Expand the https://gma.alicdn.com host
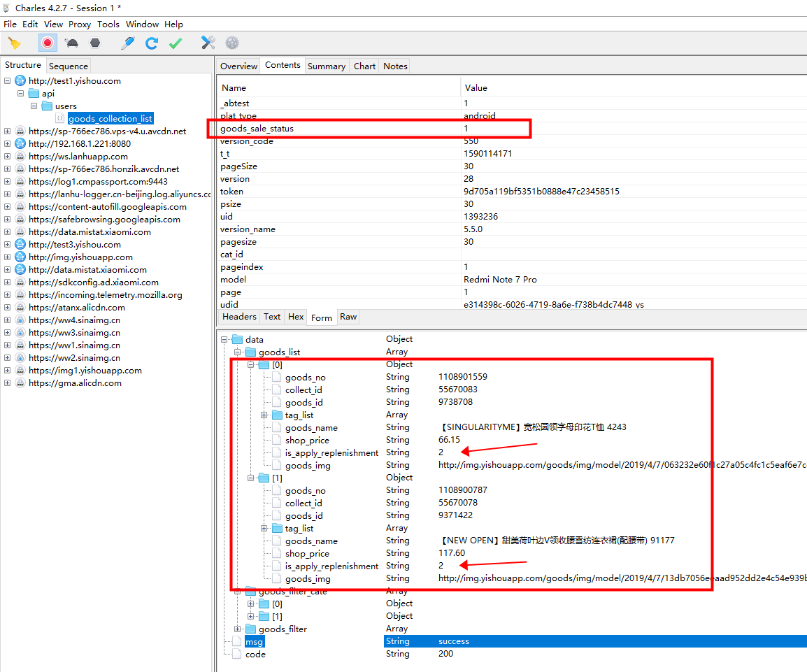 pos(7,383)
